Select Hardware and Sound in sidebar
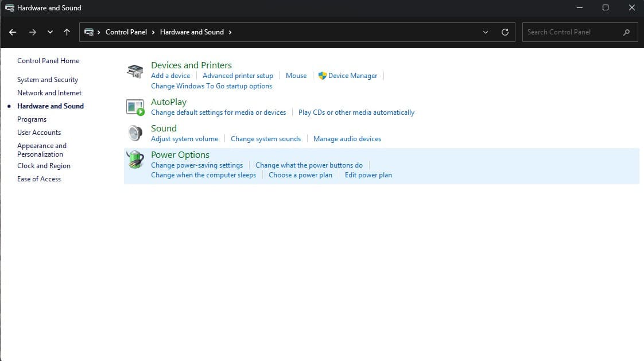 [x=51, y=106]
